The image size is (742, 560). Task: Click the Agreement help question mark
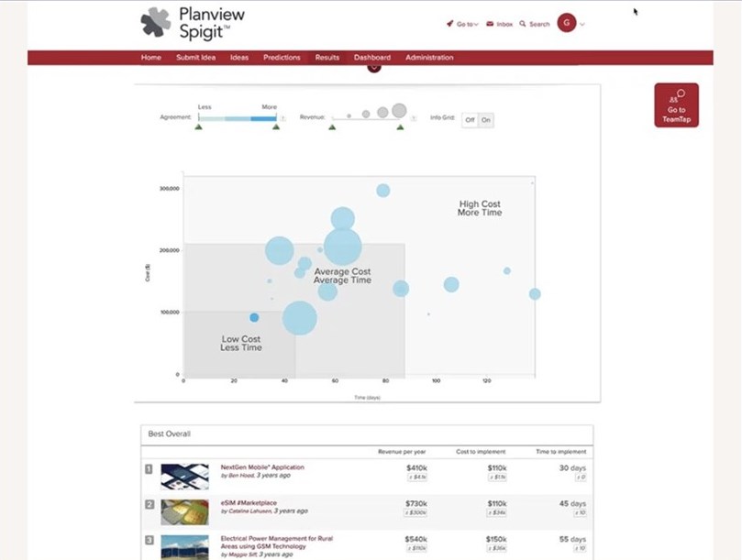point(282,118)
